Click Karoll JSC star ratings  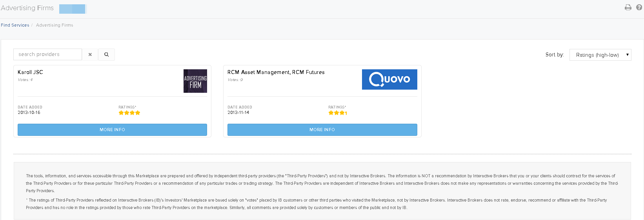click(129, 113)
